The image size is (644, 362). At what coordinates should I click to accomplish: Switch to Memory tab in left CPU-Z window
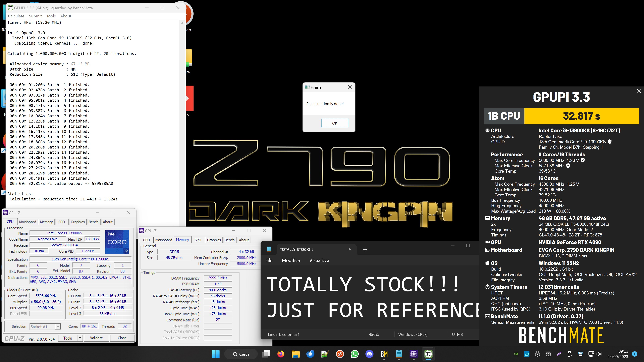click(x=46, y=222)
